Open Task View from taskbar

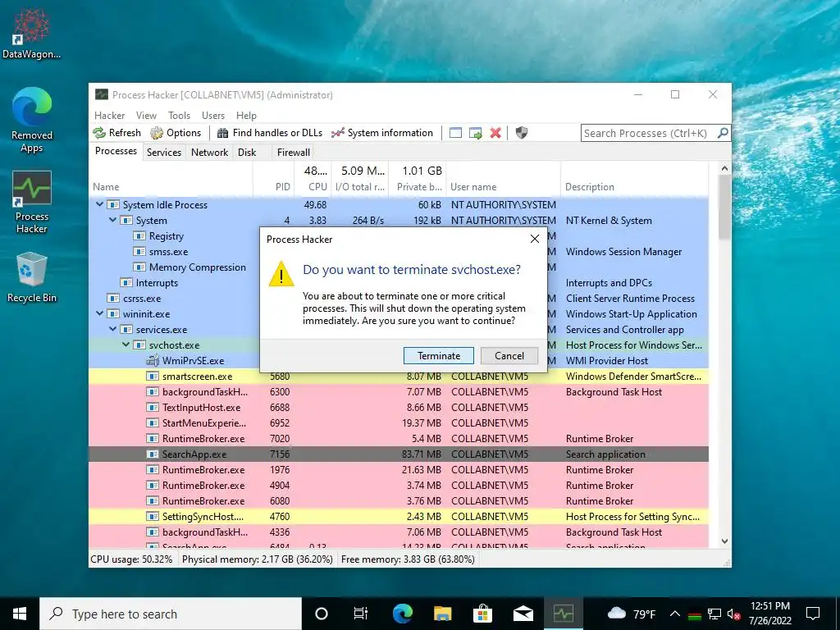[x=361, y=614]
